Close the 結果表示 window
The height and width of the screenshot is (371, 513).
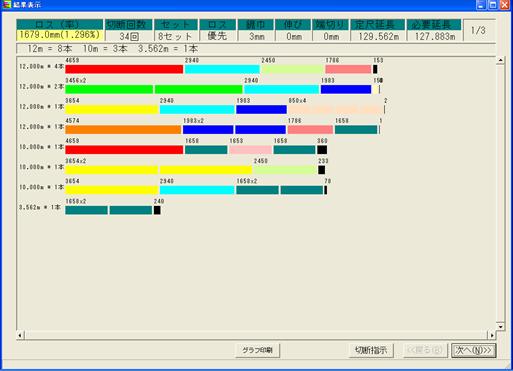(x=505, y=5)
